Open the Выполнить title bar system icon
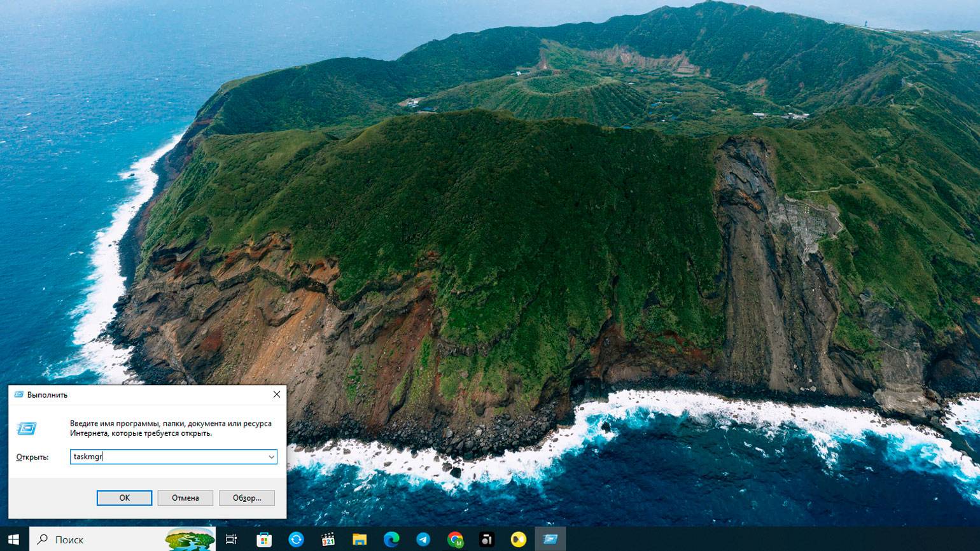Image resolution: width=980 pixels, height=551 pixels. coord(18,394)
